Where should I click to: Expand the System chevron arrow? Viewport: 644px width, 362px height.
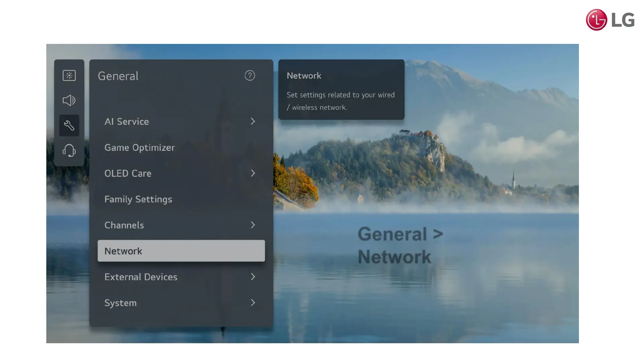point(253,303)
